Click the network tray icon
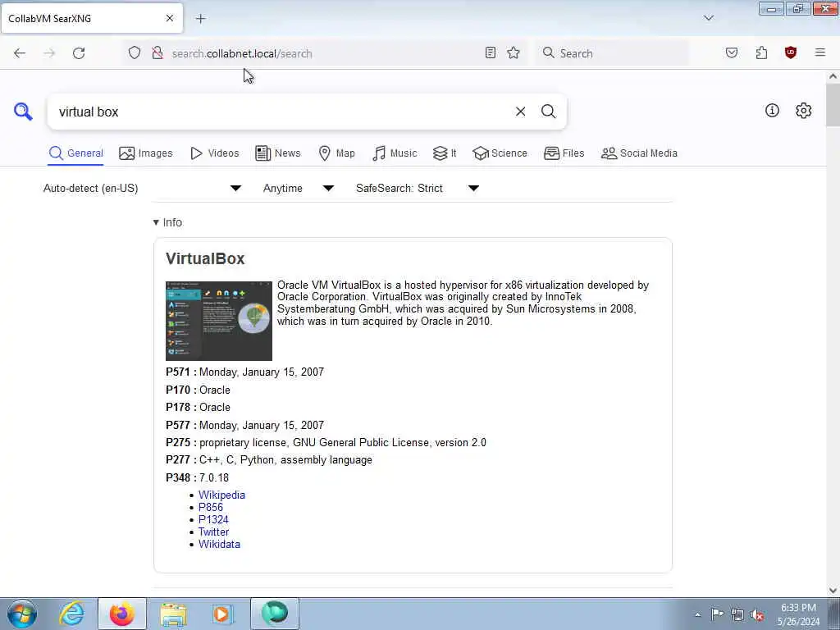 pyautogui.click(x=737, y=615)
